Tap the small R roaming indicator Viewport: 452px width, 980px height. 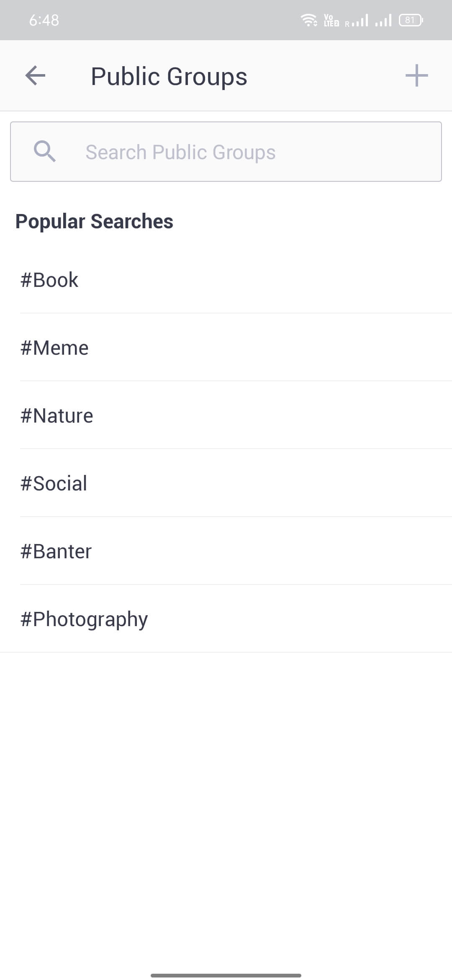(x=347, y=24)
